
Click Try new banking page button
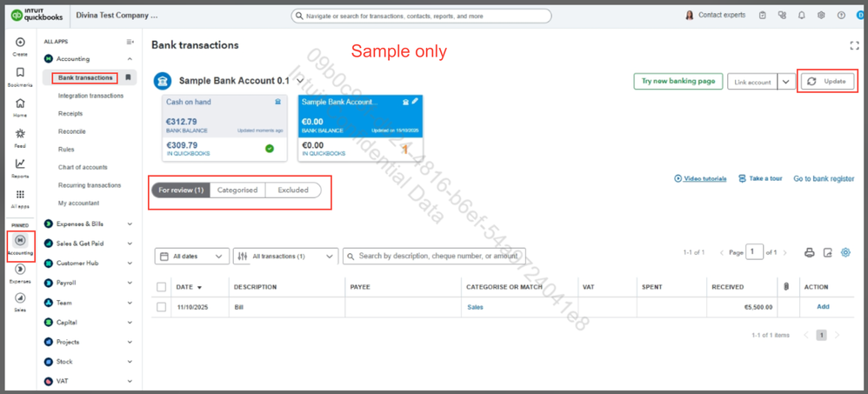pyautogui.click(x=678, y=82)
